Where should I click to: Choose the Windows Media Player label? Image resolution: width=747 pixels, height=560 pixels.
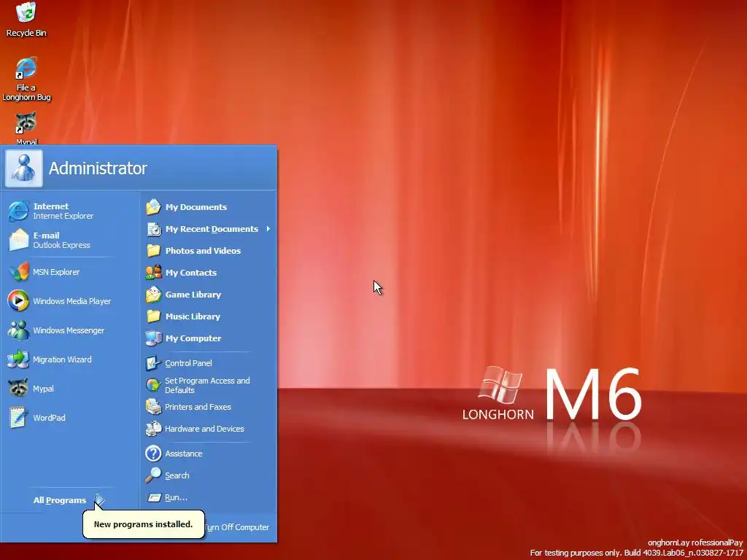[x=72, y=301]
